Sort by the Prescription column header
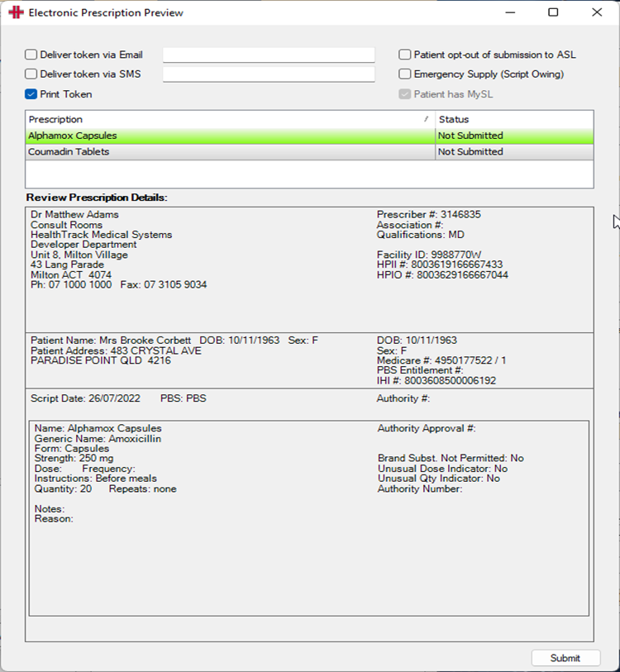This screenshot has height=672, width=620. [x=231, y=120]
